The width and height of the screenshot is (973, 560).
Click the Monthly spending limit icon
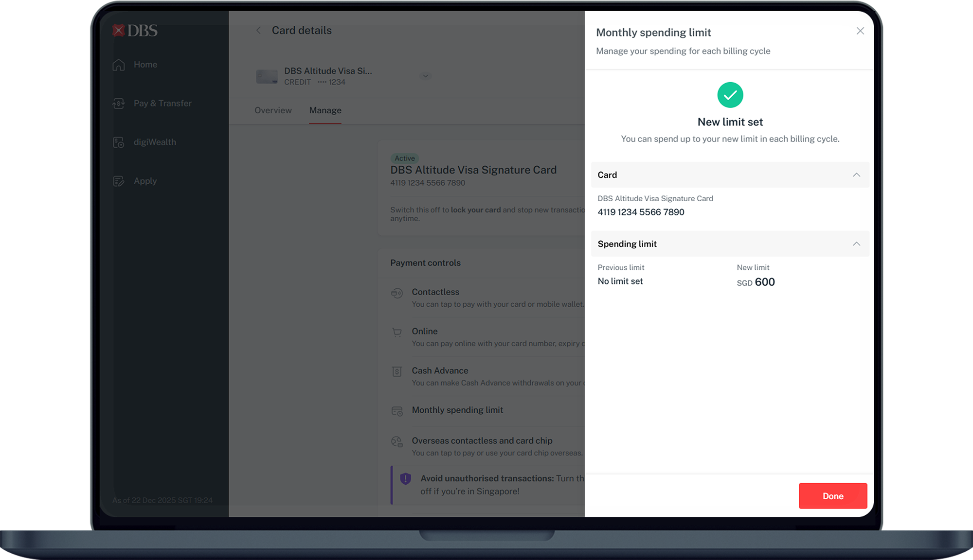click(x=397, y=411)
